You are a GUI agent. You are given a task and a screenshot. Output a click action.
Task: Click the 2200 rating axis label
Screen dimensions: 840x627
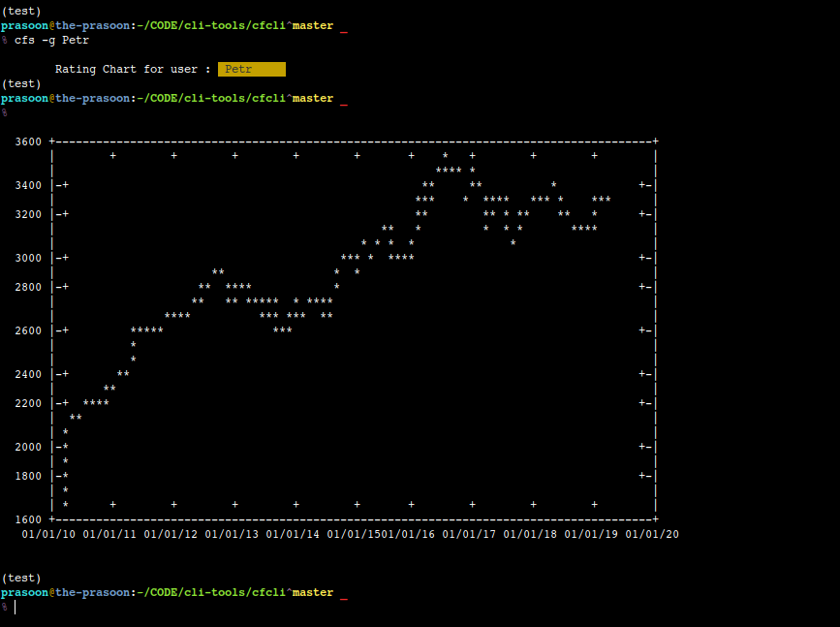point(28,403)
